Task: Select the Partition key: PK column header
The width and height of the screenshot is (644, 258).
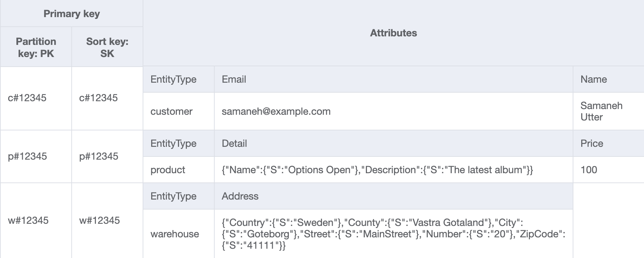Action: pyautogui.click(x=36, y=47)
